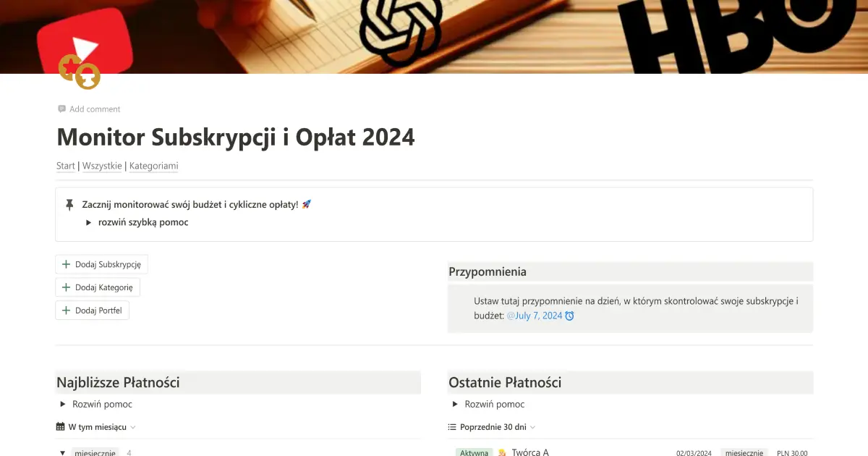Open Add comment via the comment bubble icon
This screenshot has width=868, height=456.
pos(62,109)
